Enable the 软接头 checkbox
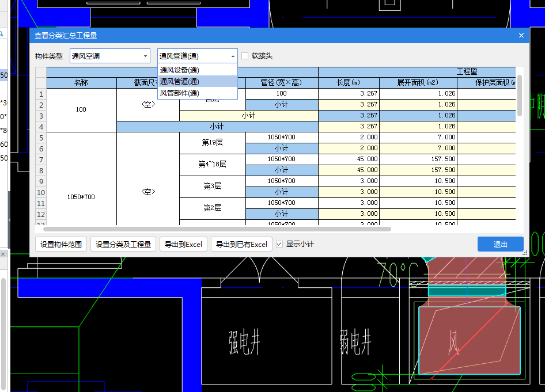The width and height of the screenshot is (545, 392). [x=245, y=56]
